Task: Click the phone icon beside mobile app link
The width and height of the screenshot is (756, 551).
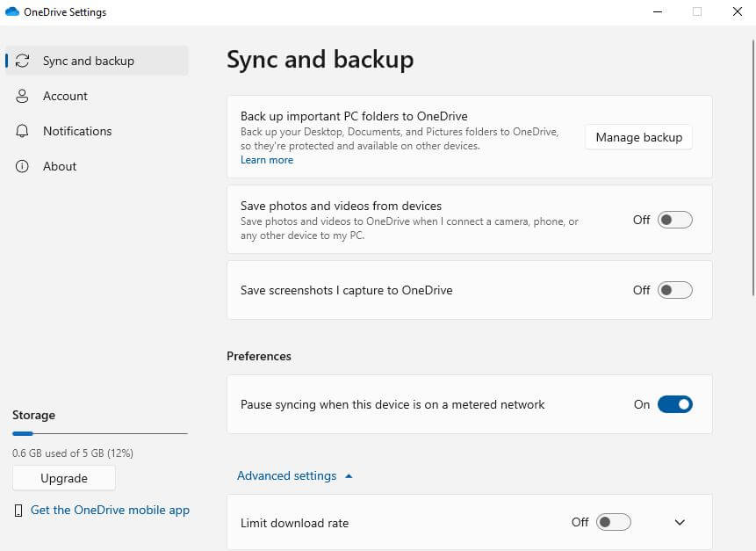Action: point(19,511)
